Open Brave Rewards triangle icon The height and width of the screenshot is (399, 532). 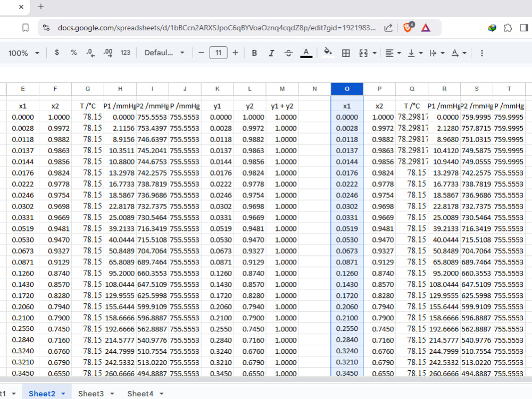(426, 28)
